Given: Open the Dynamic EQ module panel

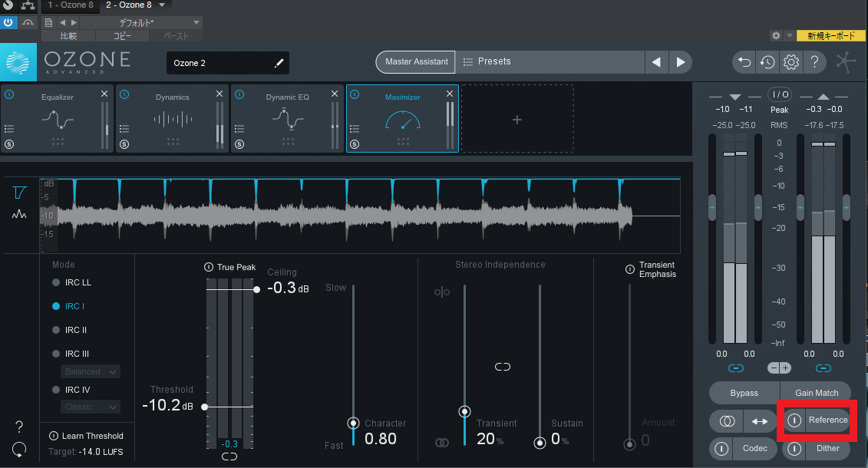Looking at the screenshot, I should click(x=287, y=118).
